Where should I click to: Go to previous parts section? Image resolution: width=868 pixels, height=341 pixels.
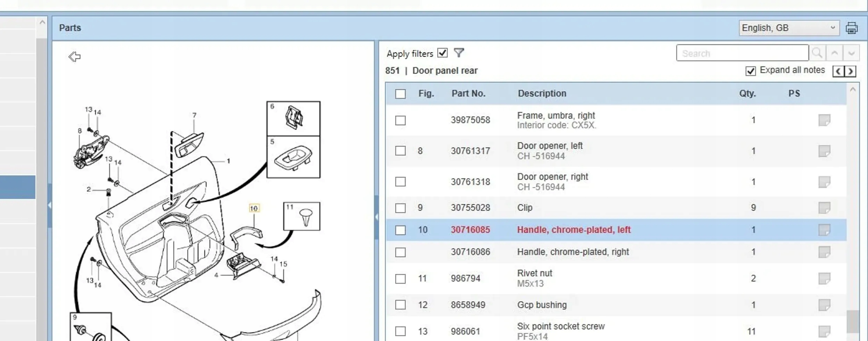point(838,71)
